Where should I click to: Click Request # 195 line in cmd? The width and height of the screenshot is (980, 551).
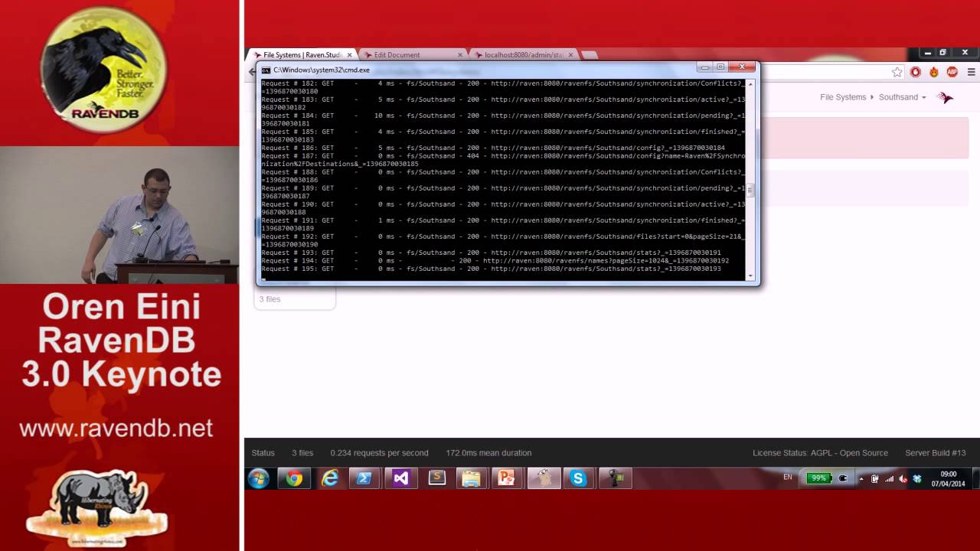tap(491, 269)
